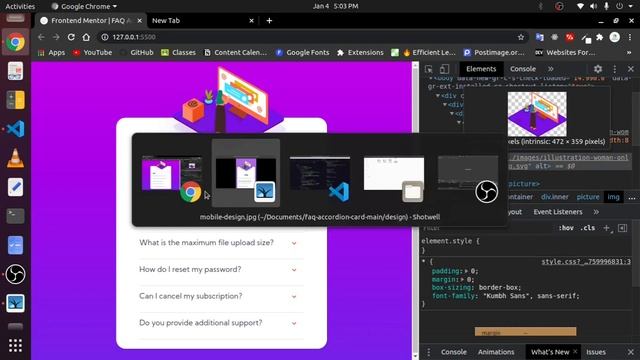This screenshot has width=640, height=360.
Task: Open the calculator dock icon
Action: [16, 100]
